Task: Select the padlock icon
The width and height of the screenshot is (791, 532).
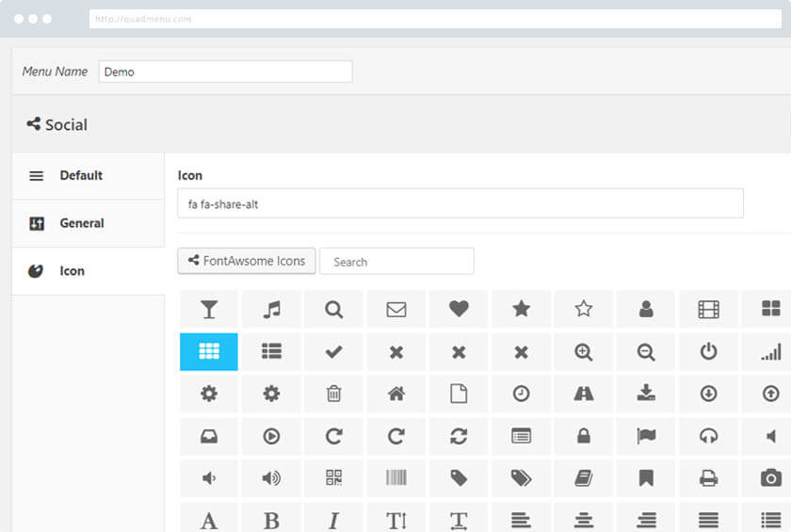Action: click(x=584, y=436)
